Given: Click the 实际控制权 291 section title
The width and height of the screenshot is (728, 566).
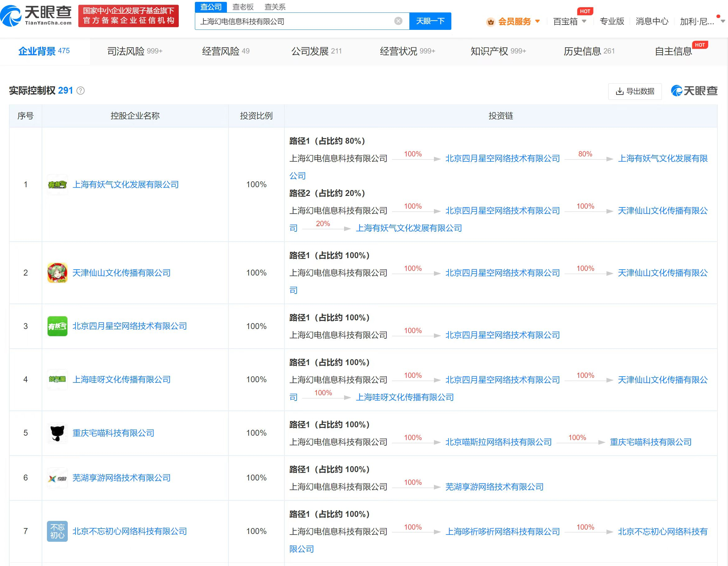Looking at the screenshot, I should [x=41, y=90].
